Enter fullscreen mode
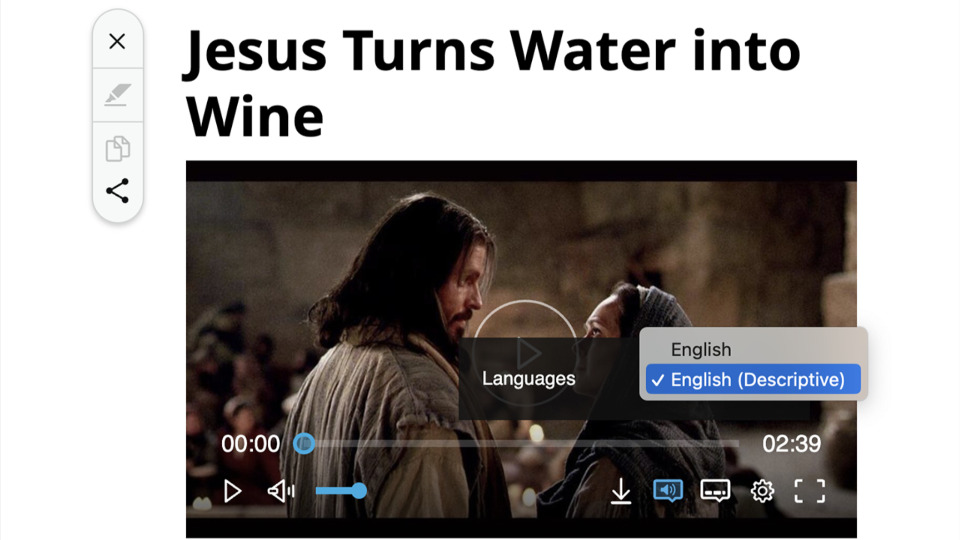 tap(809, 491)
